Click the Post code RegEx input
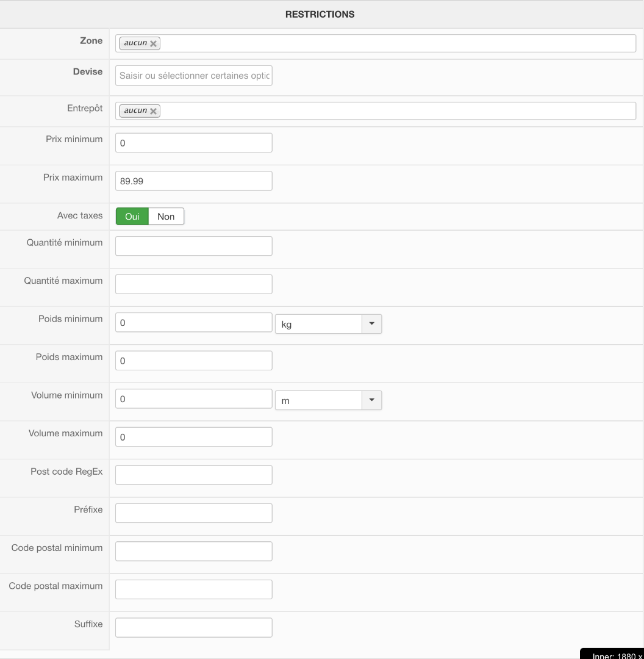Viewport: 644px width, 659px height. [x=193, y=475]
